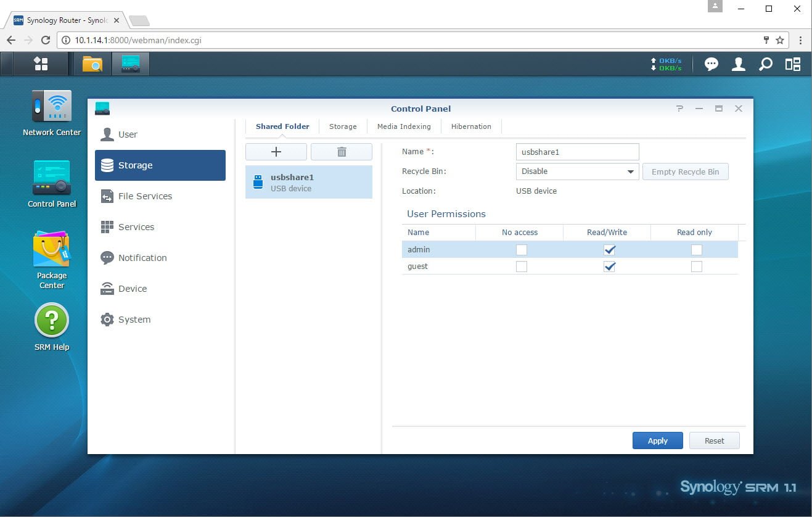Click the delete trash can button
Image resolution: width=812 pixels, height=517 pixels.
342,152
